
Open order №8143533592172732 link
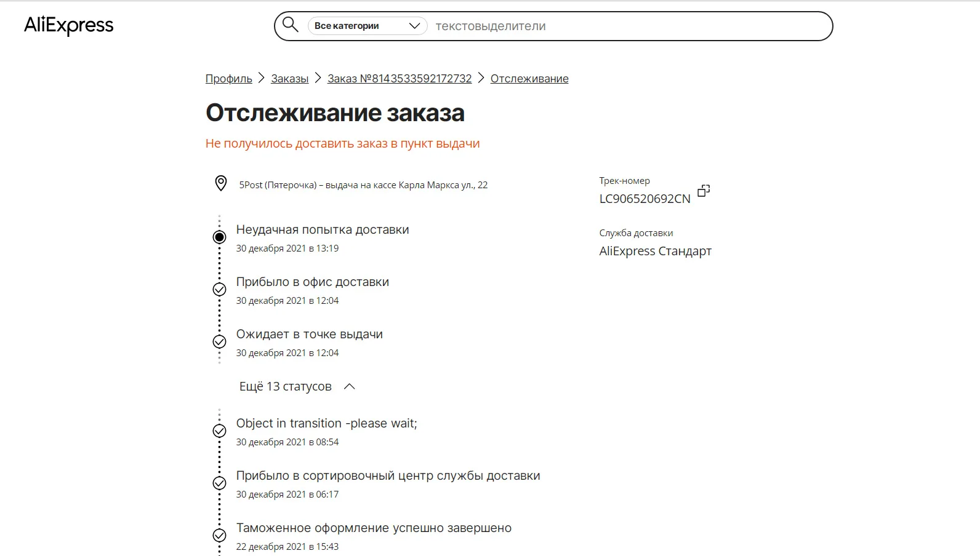(x=400, y=79)
